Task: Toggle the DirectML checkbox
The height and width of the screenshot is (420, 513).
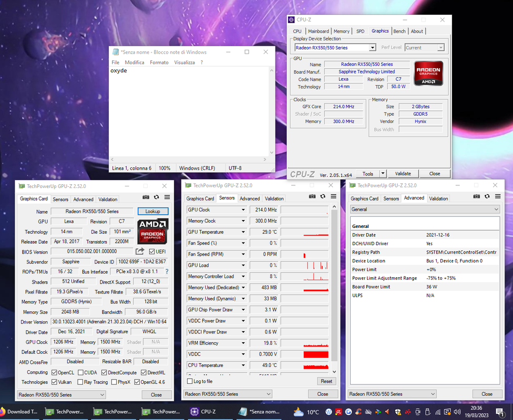Action: pos(143,373)
